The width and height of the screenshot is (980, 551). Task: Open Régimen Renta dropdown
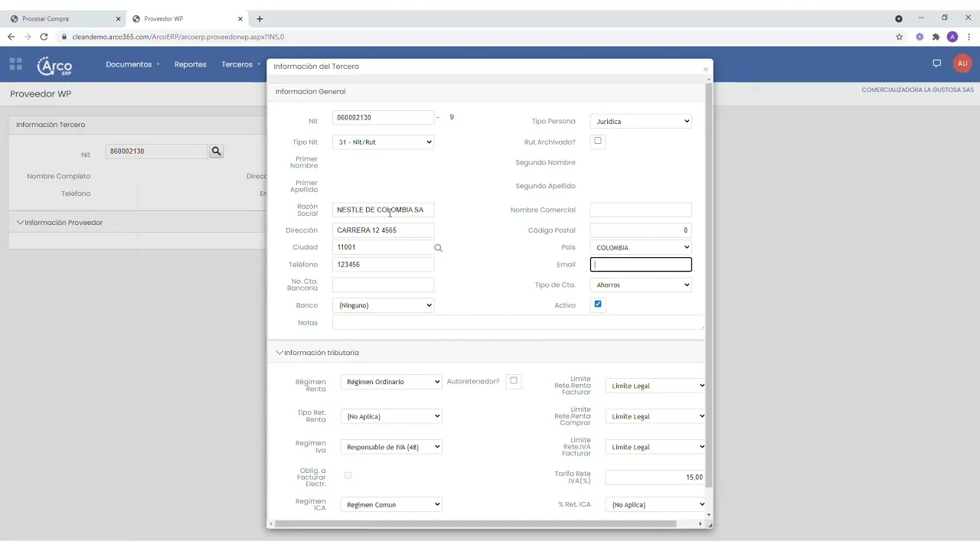(391, 381)
